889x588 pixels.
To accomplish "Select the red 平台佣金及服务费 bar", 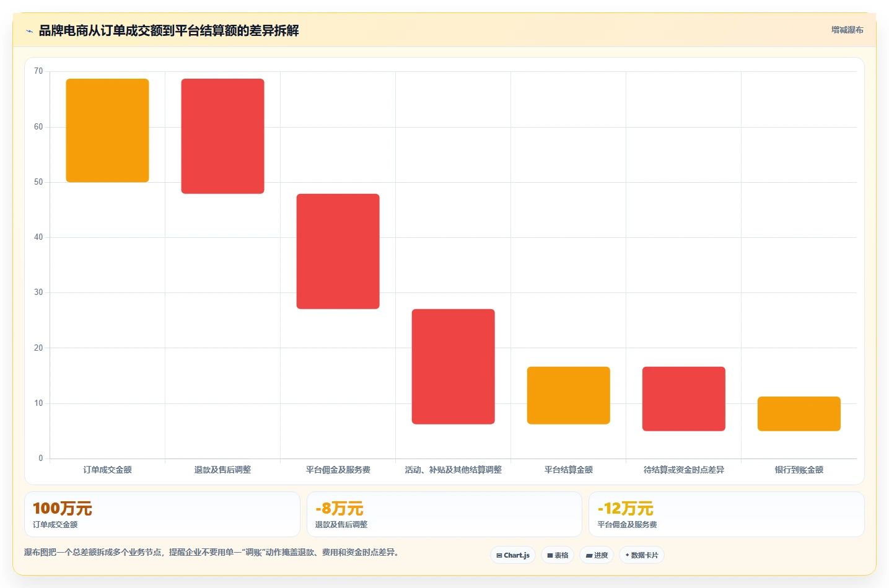I will [x=338, y=252].
